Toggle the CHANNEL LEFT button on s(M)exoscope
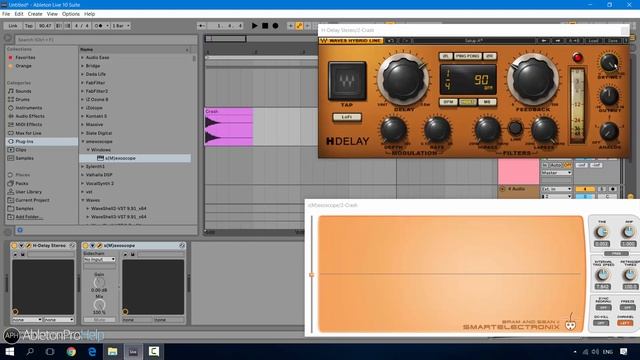 tap(624, 323)
